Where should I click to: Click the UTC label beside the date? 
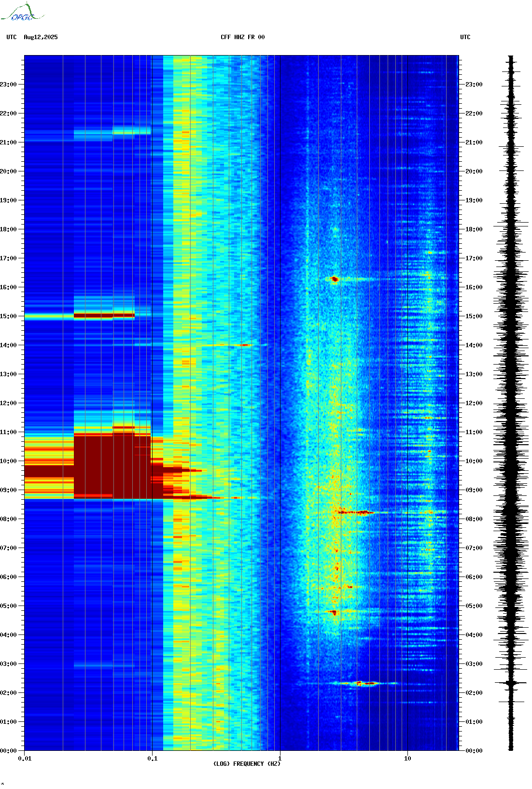12,37
